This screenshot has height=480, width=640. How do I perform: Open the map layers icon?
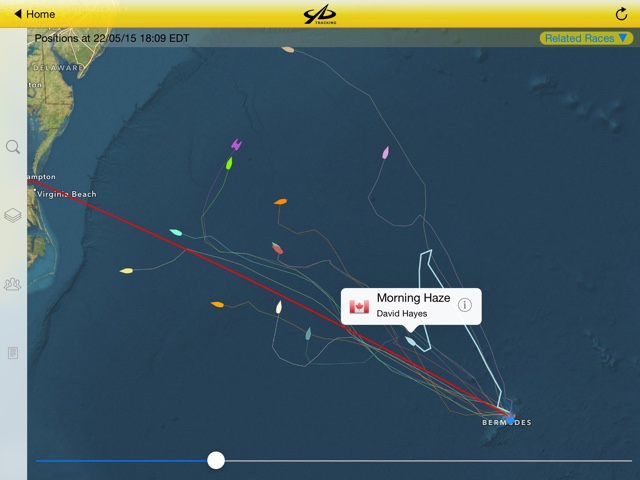[13, 215]
